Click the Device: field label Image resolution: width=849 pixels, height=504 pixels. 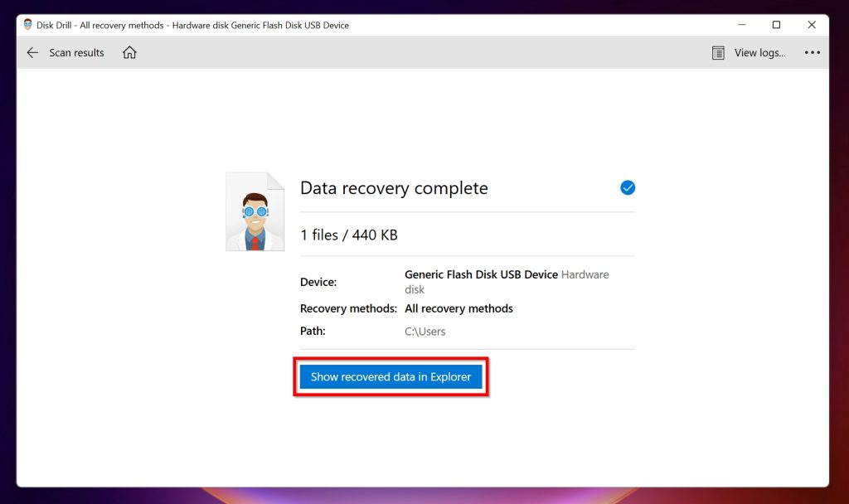(x=318, y=282)
